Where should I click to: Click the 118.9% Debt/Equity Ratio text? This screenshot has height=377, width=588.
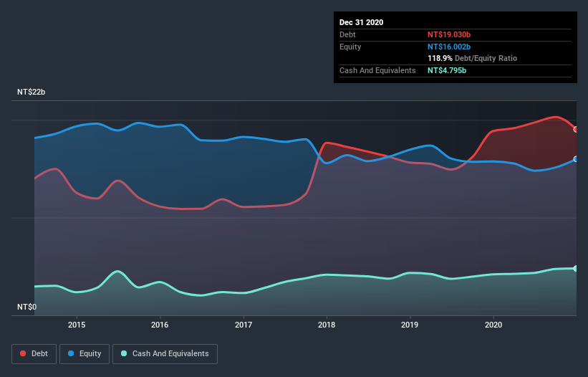click(472, 59)
